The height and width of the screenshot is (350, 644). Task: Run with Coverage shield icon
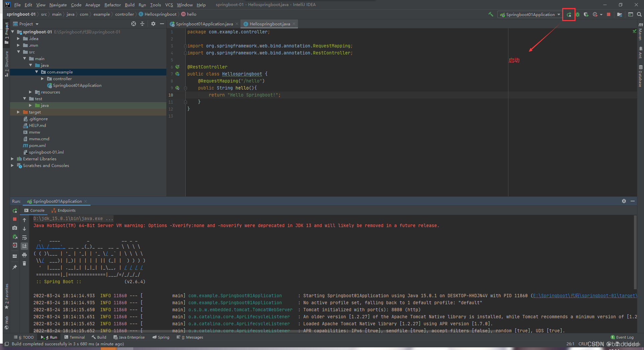586,14
